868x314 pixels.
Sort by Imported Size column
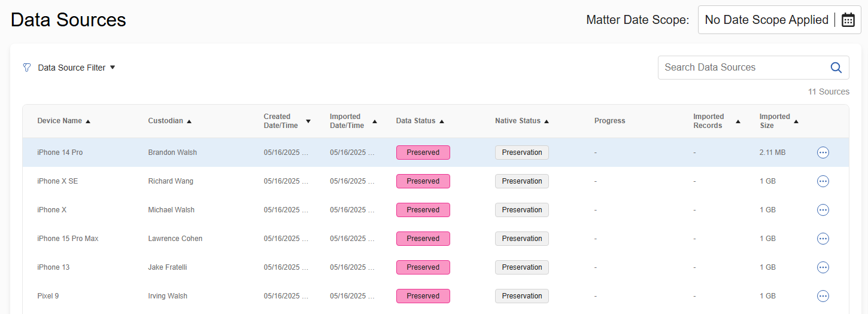(x=779, y=121)
